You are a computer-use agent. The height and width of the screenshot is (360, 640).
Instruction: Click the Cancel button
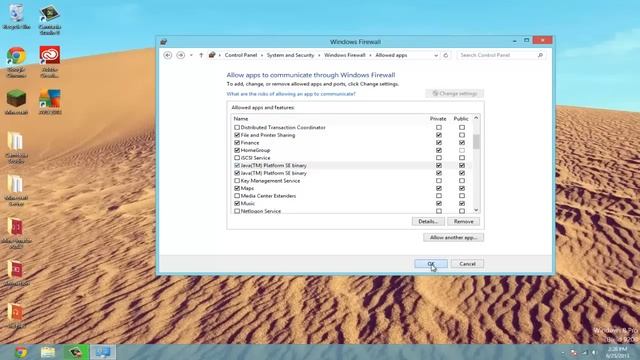tap(467, 264)
